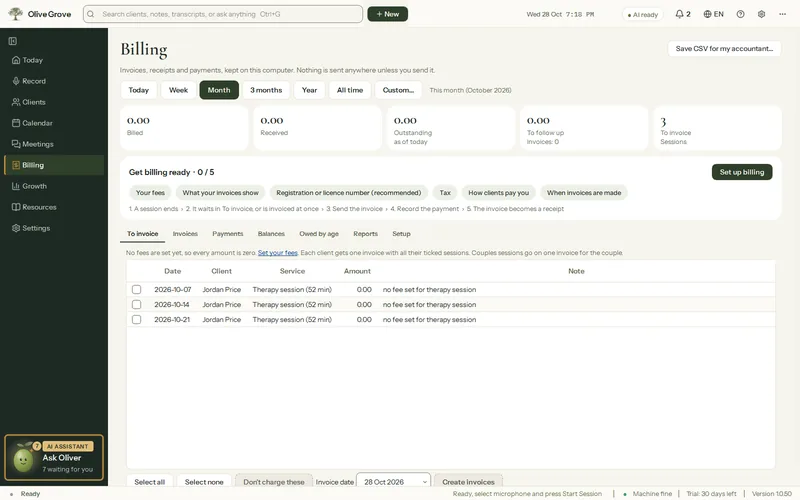Open the Record microphone page
This screenshot has height=500, width=800.
click(x=54, y=81)
